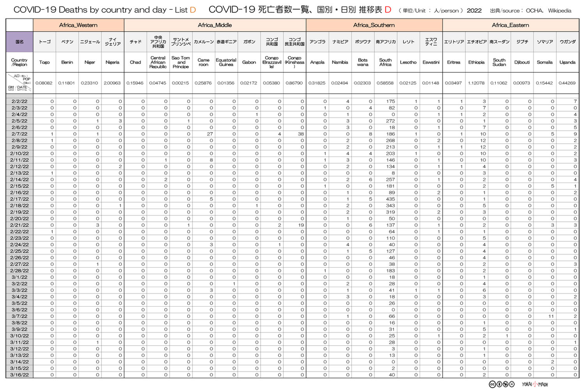Click the Lesotho country header
Viewport: 585px width, 392px height.
point(408,62)
